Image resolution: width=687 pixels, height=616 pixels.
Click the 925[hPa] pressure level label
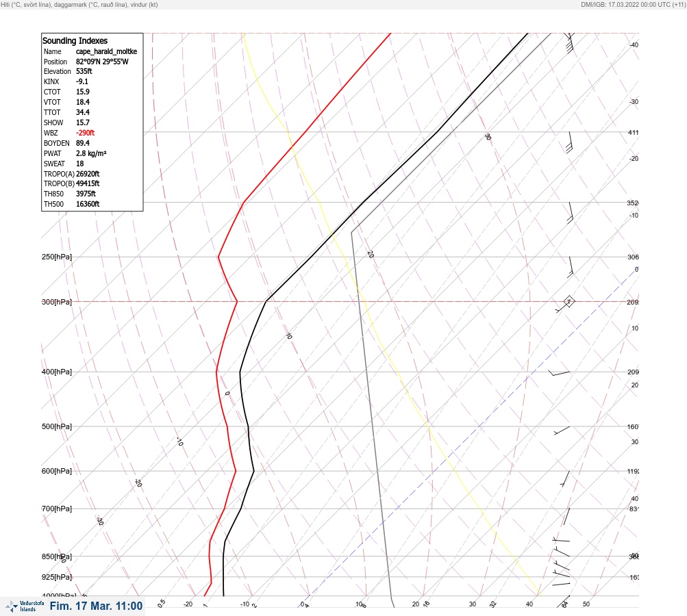coord(57,577)
